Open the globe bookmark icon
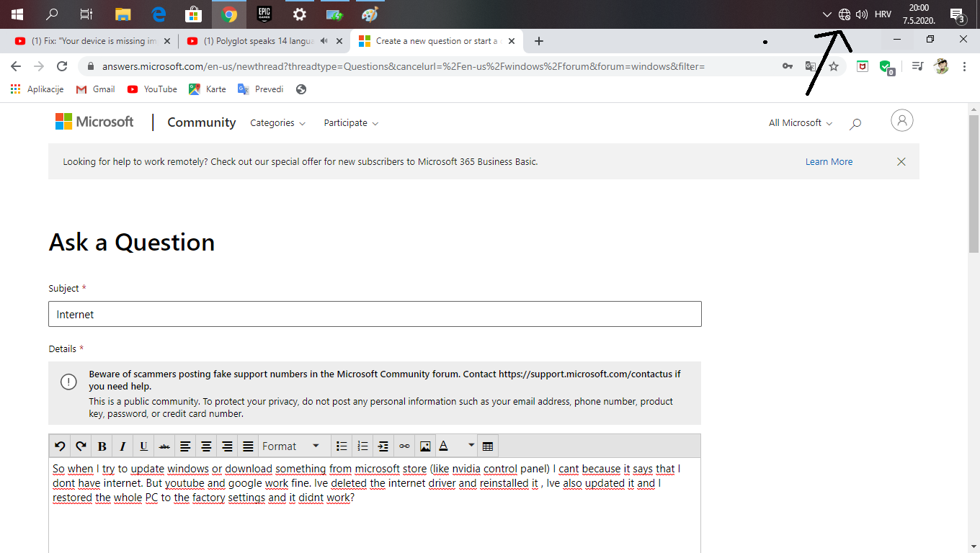 coord(301,89)
